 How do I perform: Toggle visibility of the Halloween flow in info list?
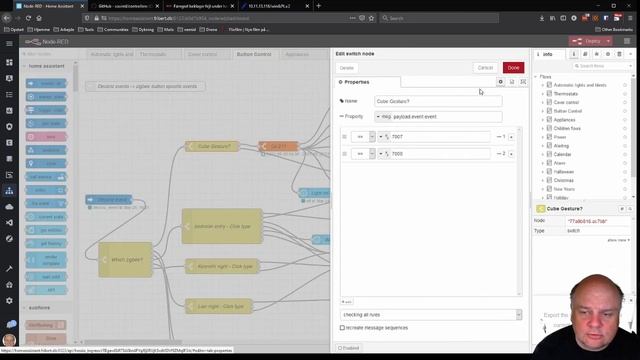(x=624, y=172)
